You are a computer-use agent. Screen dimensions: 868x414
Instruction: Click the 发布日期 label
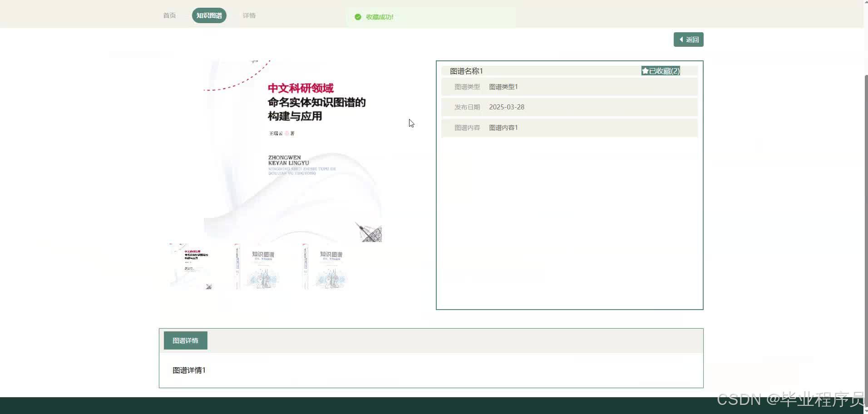467,107
